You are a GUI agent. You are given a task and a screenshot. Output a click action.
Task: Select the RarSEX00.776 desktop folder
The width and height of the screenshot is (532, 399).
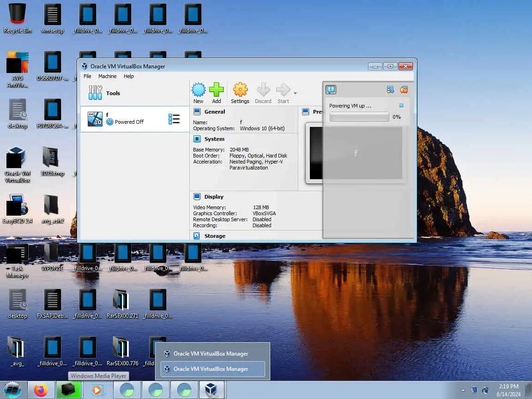pos(122,351)
